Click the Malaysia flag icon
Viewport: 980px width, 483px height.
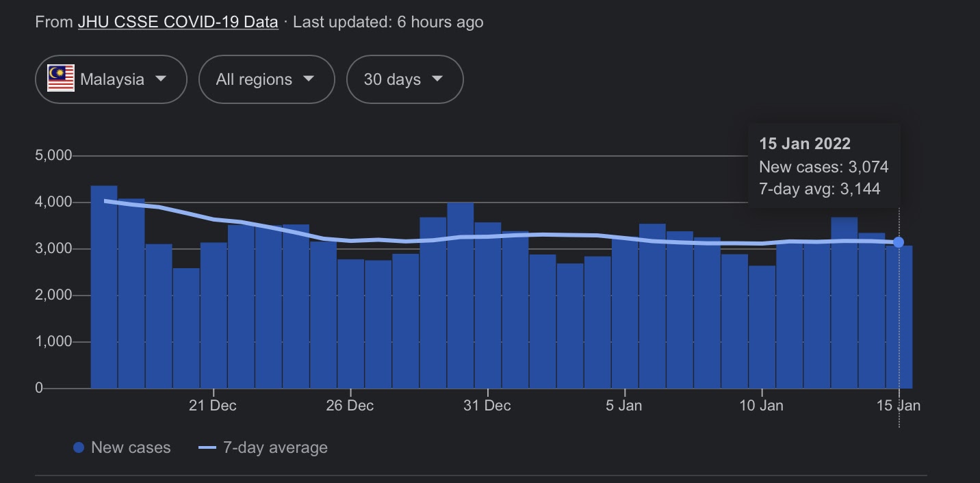pos(61,79)
